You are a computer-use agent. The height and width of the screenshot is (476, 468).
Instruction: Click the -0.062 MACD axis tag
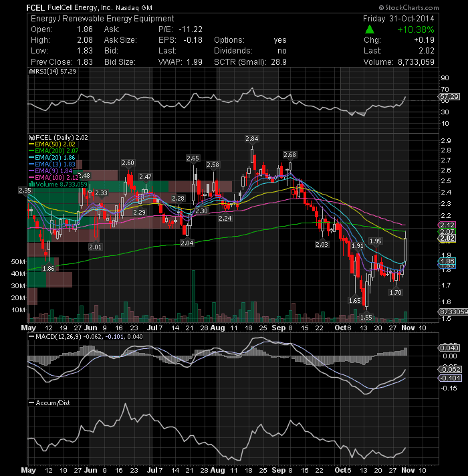tap(450, 370)
